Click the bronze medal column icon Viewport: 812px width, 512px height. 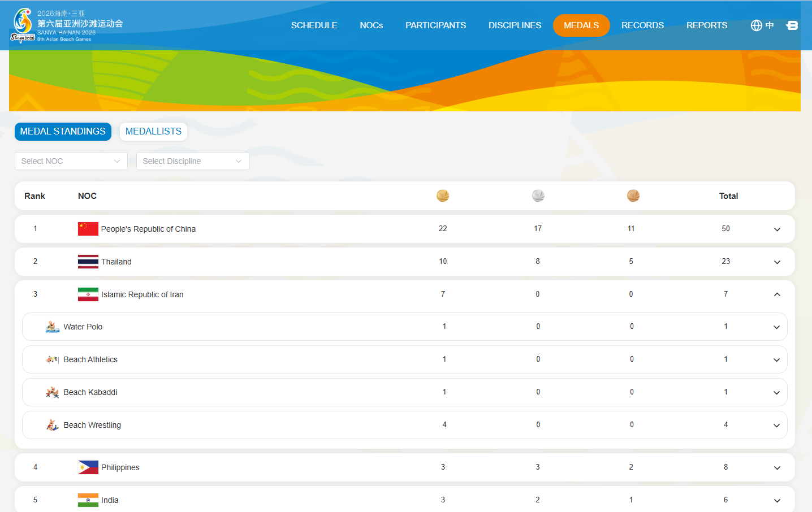(x=633, y=196)
